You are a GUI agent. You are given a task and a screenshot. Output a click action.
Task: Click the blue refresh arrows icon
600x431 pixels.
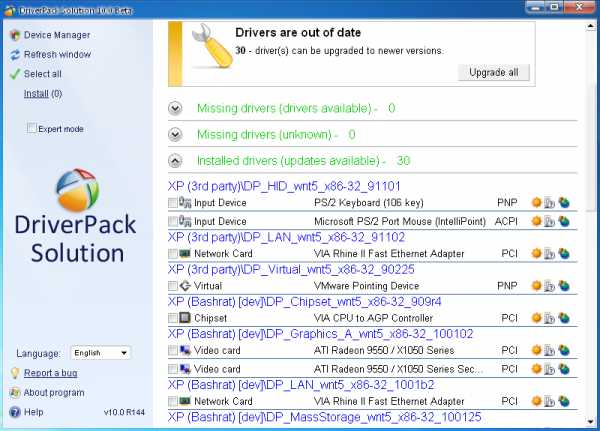tap(15, 55)
